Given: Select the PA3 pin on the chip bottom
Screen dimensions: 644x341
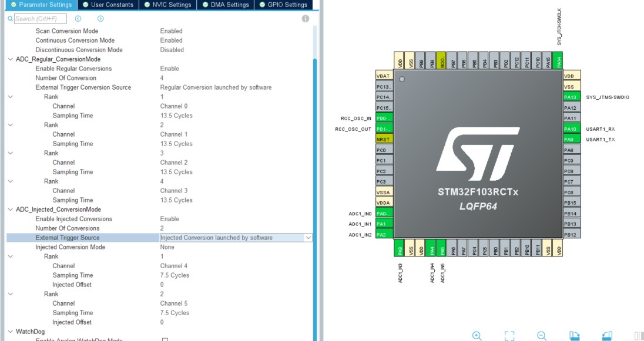Looking at the screenshot, I should point(400,248).
